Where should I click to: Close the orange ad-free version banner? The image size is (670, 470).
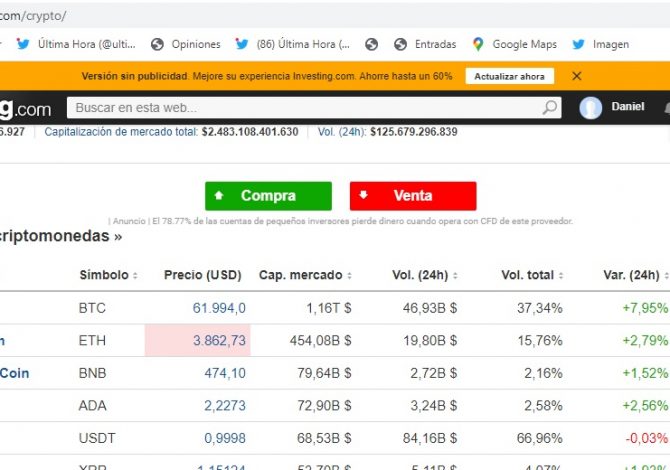576,76
